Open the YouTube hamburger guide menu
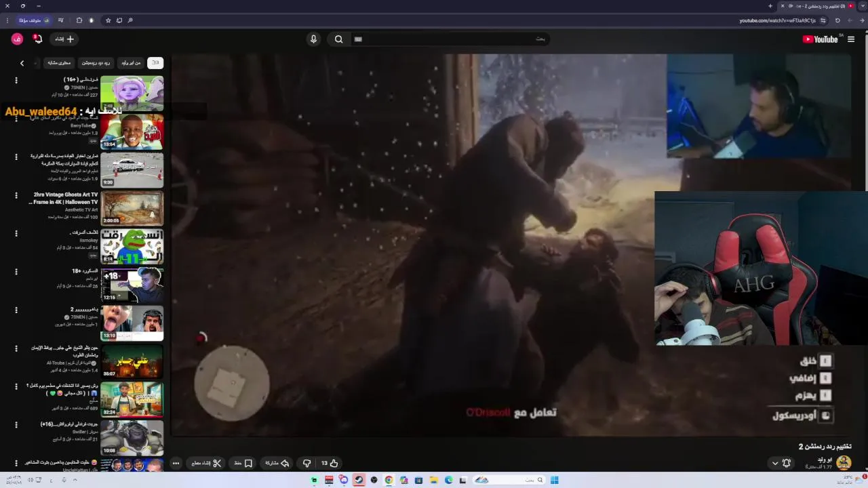The width and height of the screenshot is (868, 488). pyautogui.click(x=851, y=39)
